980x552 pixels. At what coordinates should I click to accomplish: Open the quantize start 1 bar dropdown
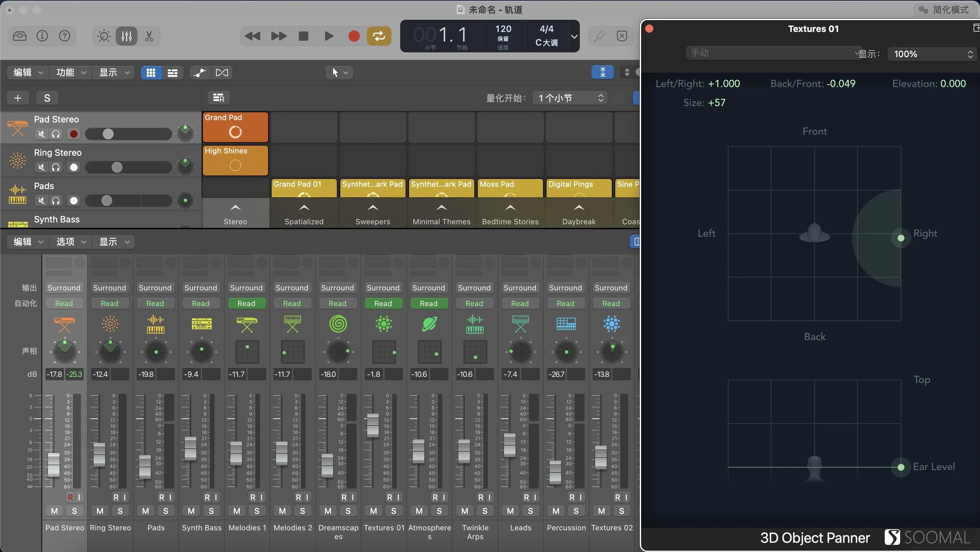(x=570, y=98)
